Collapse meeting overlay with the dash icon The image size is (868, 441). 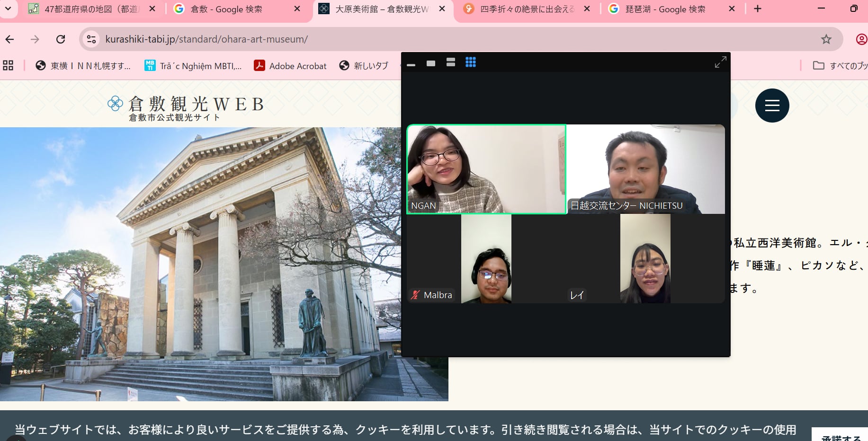tap(411, 64)
